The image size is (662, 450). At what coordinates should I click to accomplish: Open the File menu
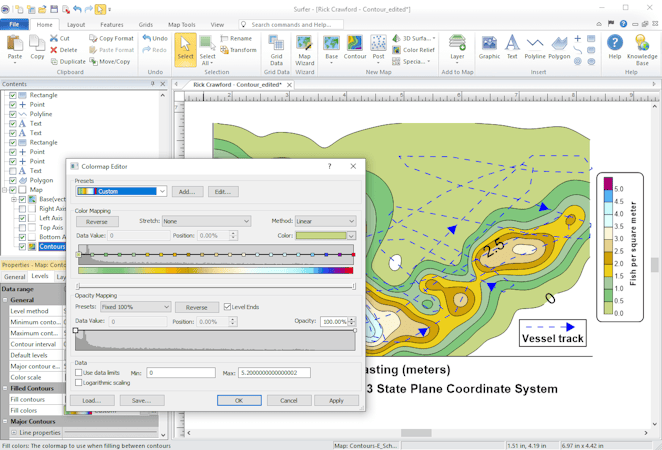point(14,24)
